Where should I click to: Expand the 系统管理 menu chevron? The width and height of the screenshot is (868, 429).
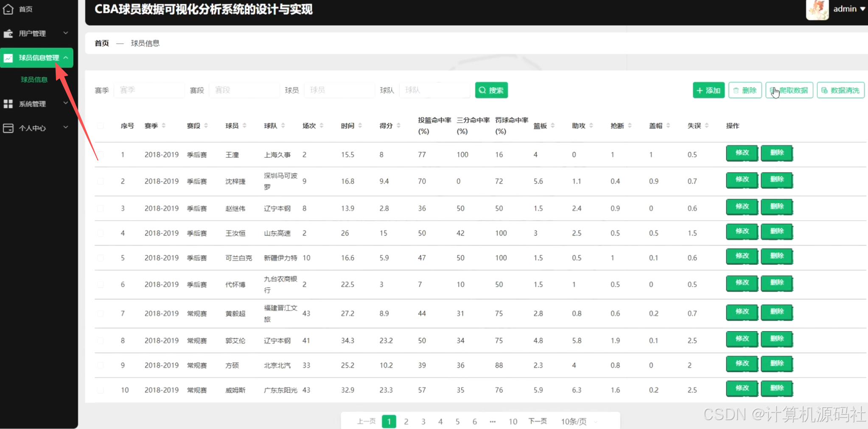66,103
